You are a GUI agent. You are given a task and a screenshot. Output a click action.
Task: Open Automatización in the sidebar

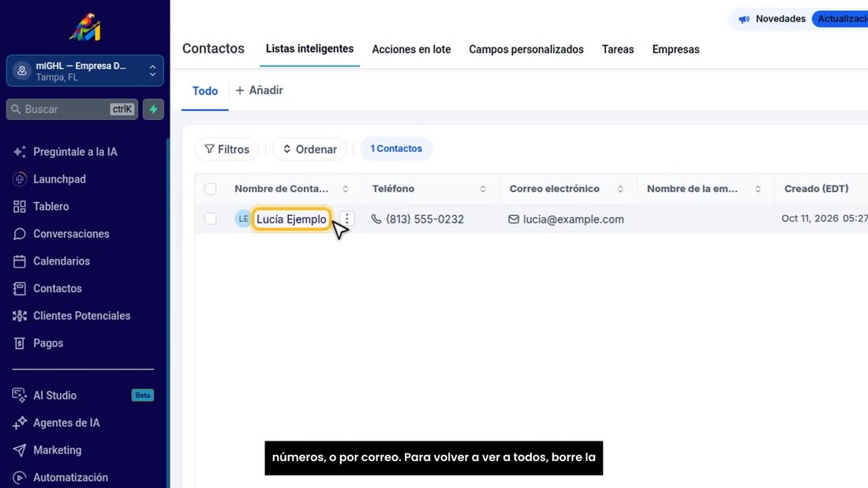(x=60, y=478)
